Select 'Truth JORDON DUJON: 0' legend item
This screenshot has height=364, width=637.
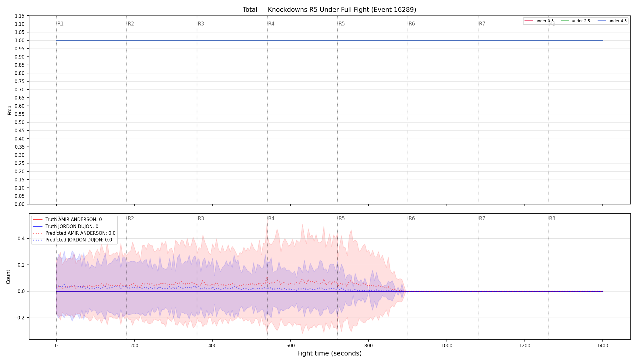coord(65,227)
